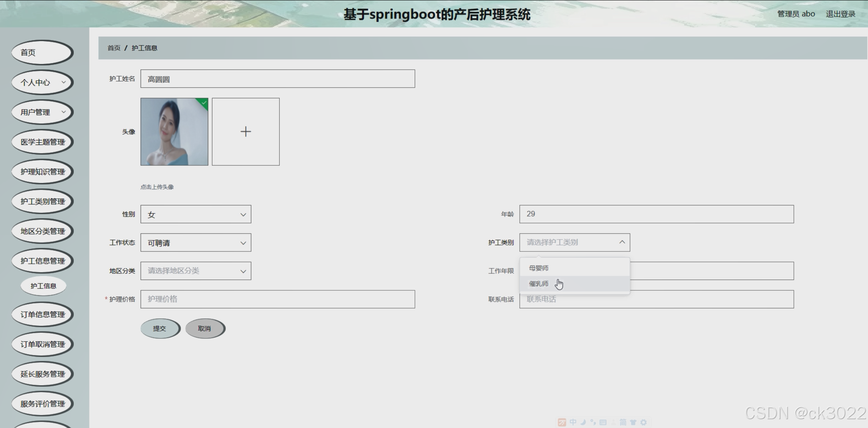The image size is (868, 428).
Task: Collapse the 护工类别 dropdown arrow
Action: click(622, 242)
